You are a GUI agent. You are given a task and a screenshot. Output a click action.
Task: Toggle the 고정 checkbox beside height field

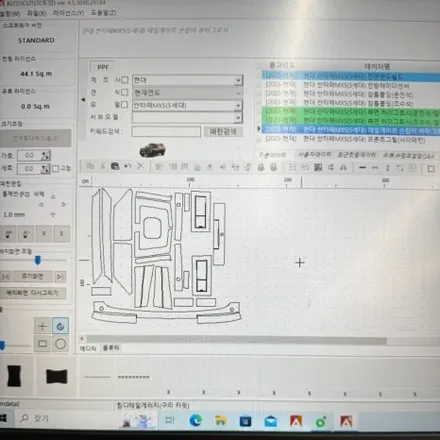click(x=56, y=169)
